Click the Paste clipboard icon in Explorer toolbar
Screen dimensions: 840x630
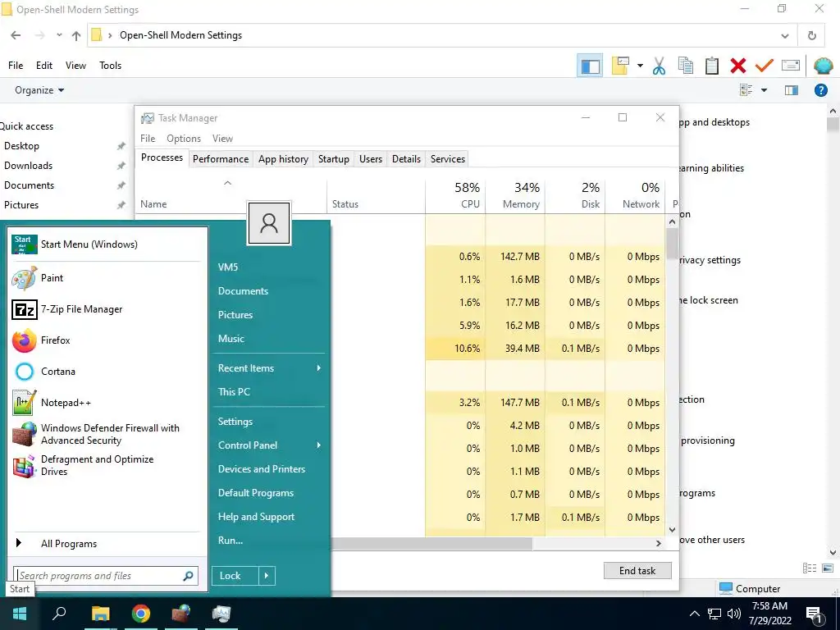point(711,66)
